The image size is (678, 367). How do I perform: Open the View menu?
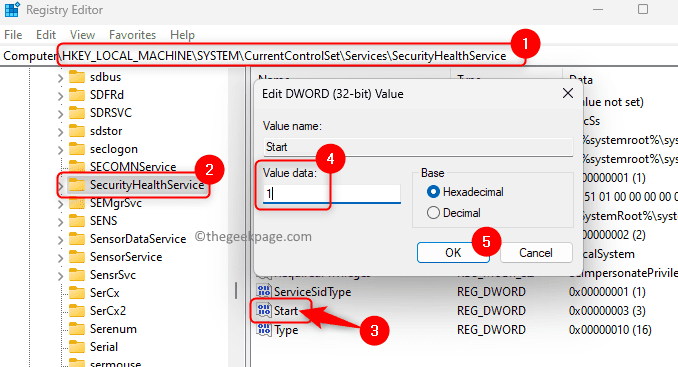click(x=82, y=35)
